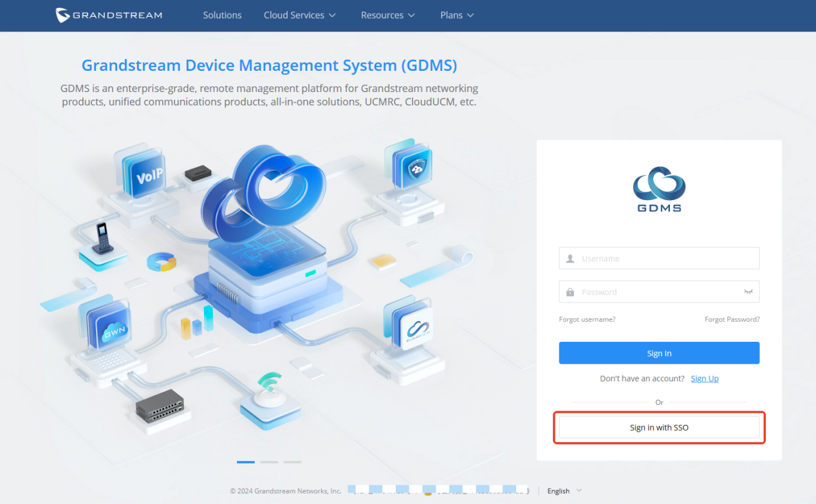Image resolution: width=816 pixels, height=504 pixels.
Task: Expand the Plans dropdown menu
Action: (457, 15)
